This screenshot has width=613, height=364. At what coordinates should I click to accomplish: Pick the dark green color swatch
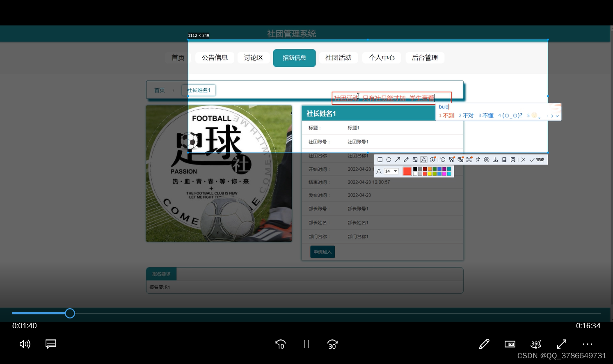(435, 169)
